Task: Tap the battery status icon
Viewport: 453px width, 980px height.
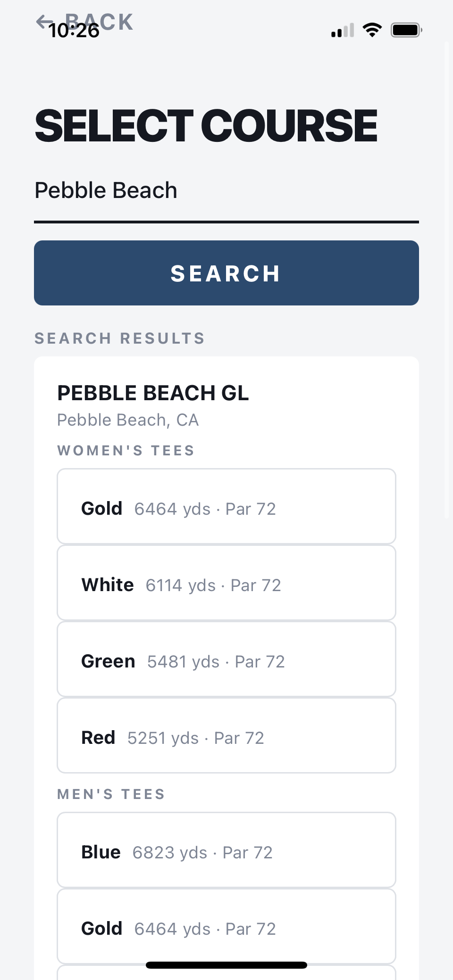Action: click(406, 30)
